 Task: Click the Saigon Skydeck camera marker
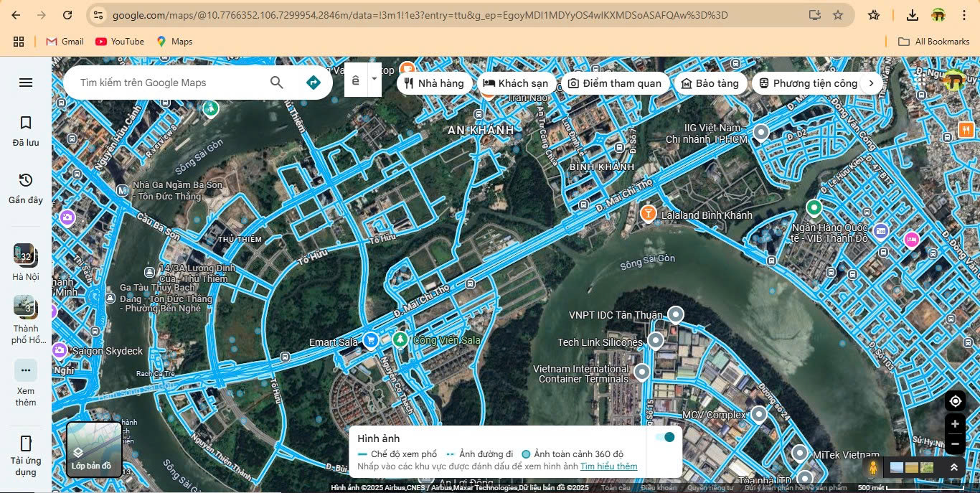60,351
